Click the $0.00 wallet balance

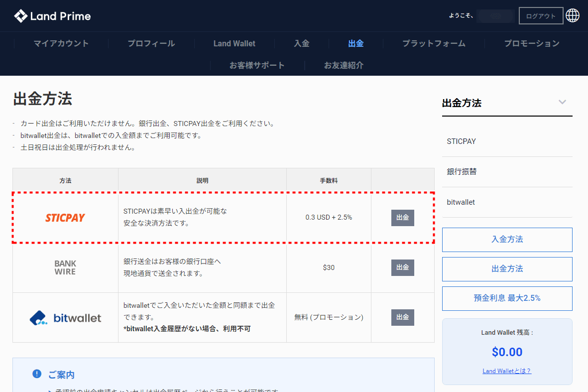click(507, 352)
